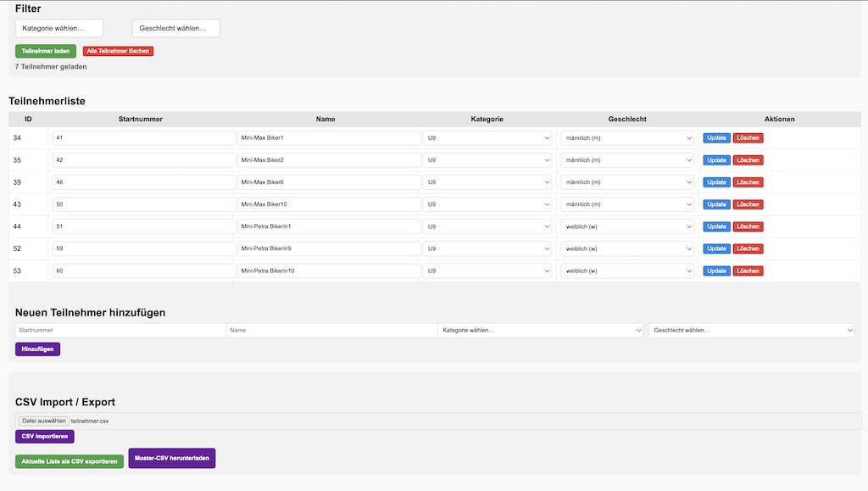This screenshot has height=491, width=868.
Task: Expand Kategorie dropdown for Mini-Max Biker6
Action: point(487,182)
